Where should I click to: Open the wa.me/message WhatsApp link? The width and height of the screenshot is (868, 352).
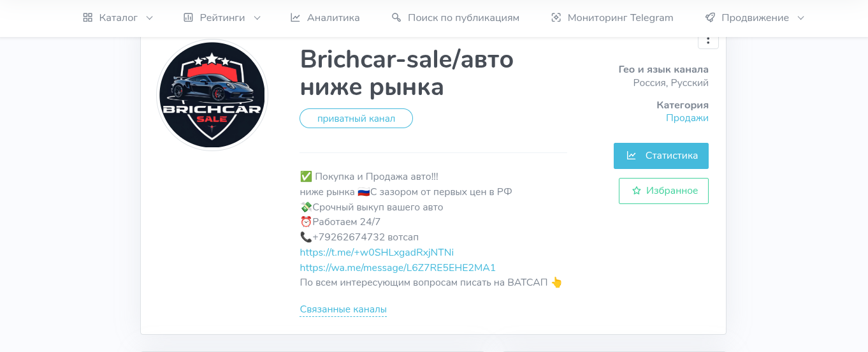pos(398,268)
